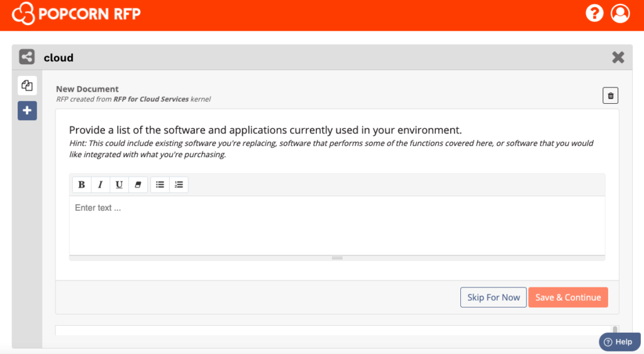644x354 pixels.
Task: Insert a bulleted list
Action: click(160, 185)
